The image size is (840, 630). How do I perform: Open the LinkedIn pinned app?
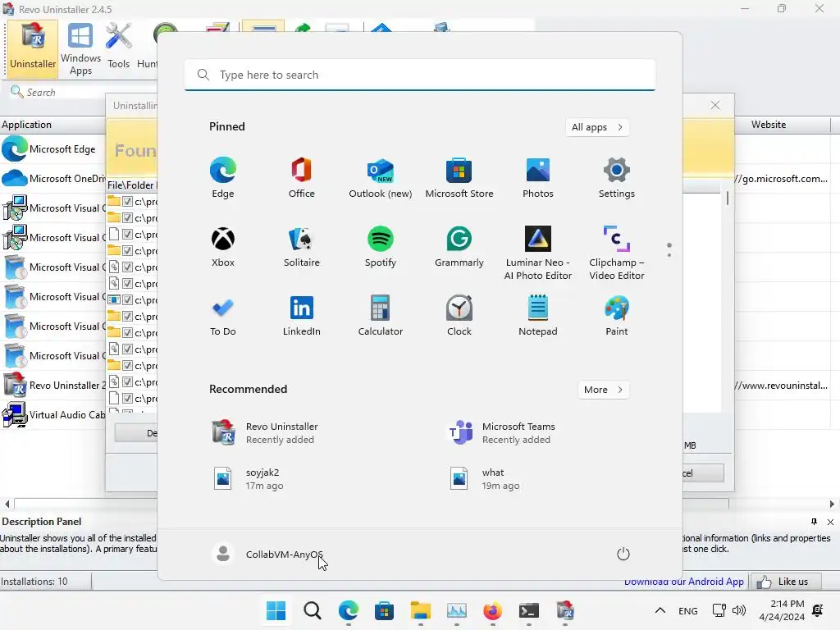pyautogui.click(x=302, y=316)
